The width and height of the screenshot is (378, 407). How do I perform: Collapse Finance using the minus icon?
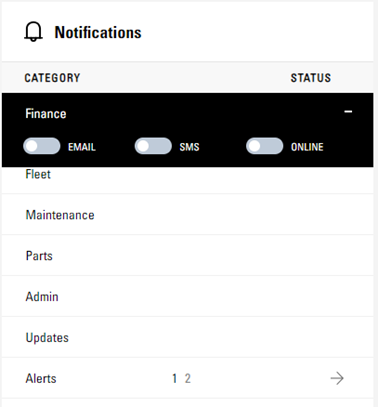pos(348,112)
